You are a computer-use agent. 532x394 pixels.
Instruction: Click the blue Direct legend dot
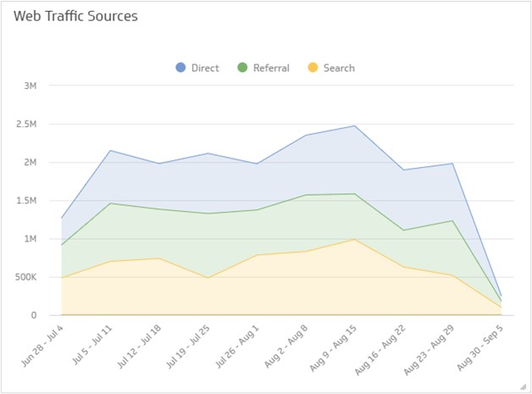click(x=180, y=68)
